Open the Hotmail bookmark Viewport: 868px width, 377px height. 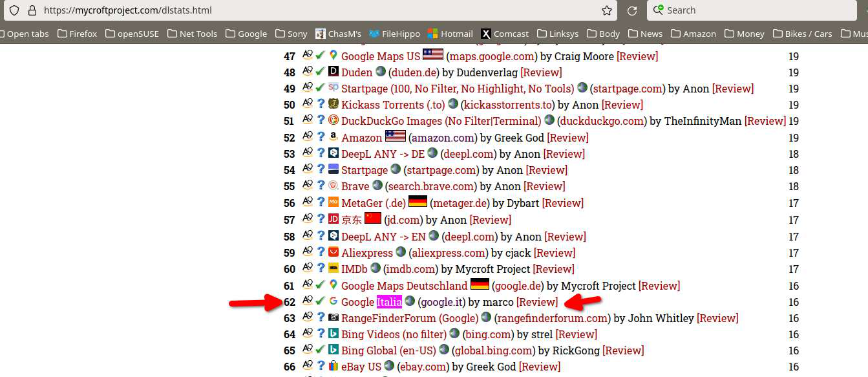450,34
